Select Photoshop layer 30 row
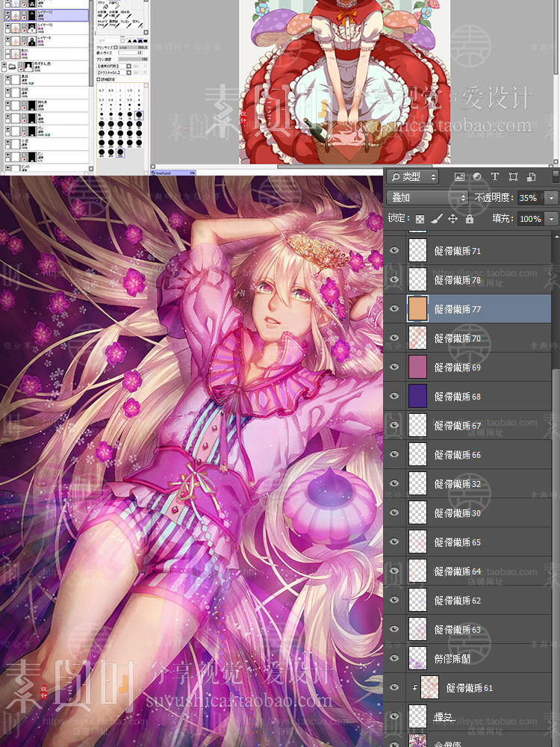 point(467,512)
